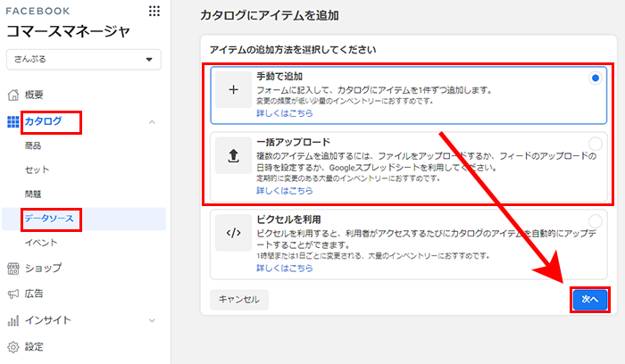This screenshot has height=364, width=625.
Task: Go to イベント under catalog
Action: tap(41, 243)
